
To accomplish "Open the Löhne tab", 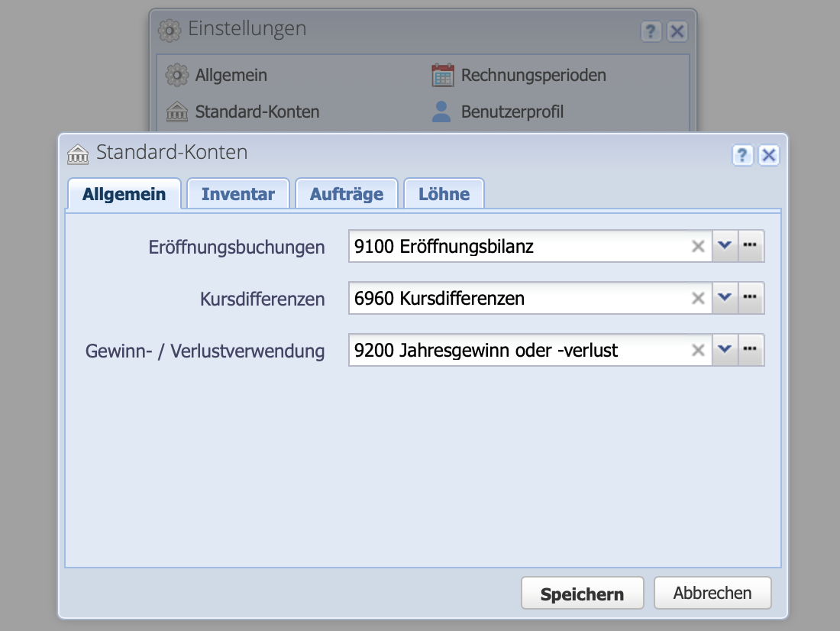I will coord(444,193).
